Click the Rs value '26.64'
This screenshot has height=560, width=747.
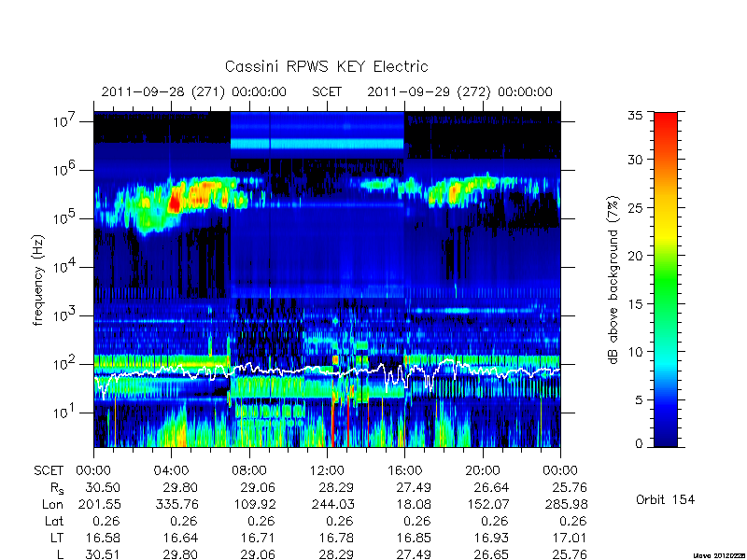(x=492, y=487)
